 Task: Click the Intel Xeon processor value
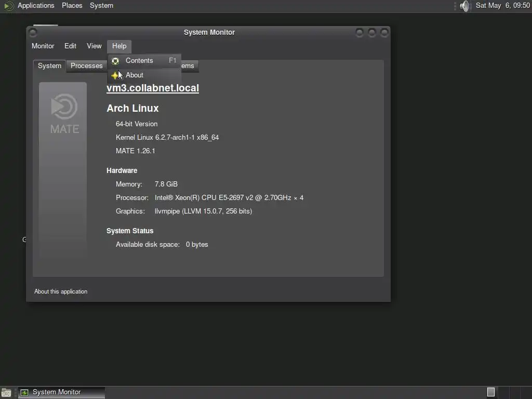pos(229,198)
